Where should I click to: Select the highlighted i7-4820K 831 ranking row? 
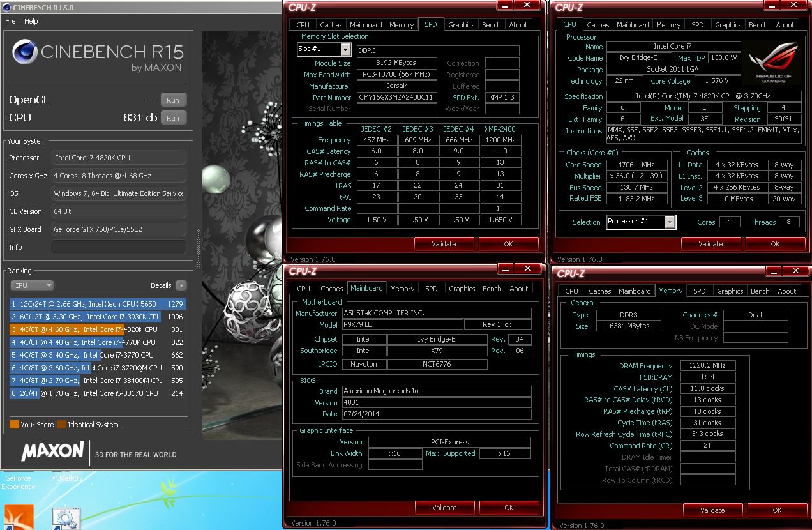click(98, 329)
